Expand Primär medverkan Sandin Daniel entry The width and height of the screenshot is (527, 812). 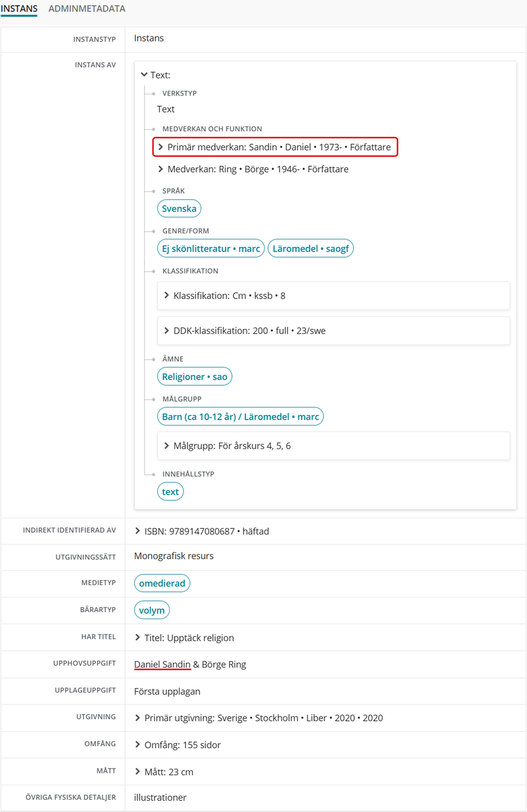(x=161, y=147)
